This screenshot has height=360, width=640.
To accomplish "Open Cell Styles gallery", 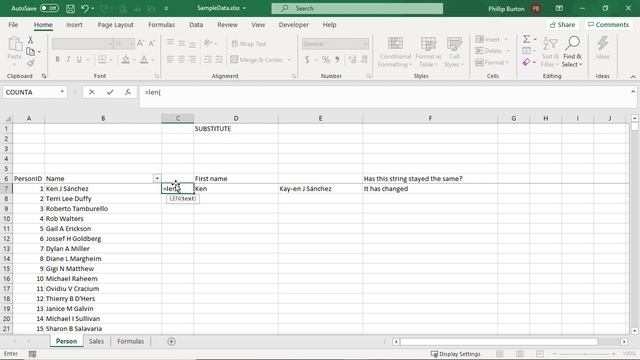I will pos(454,52).
